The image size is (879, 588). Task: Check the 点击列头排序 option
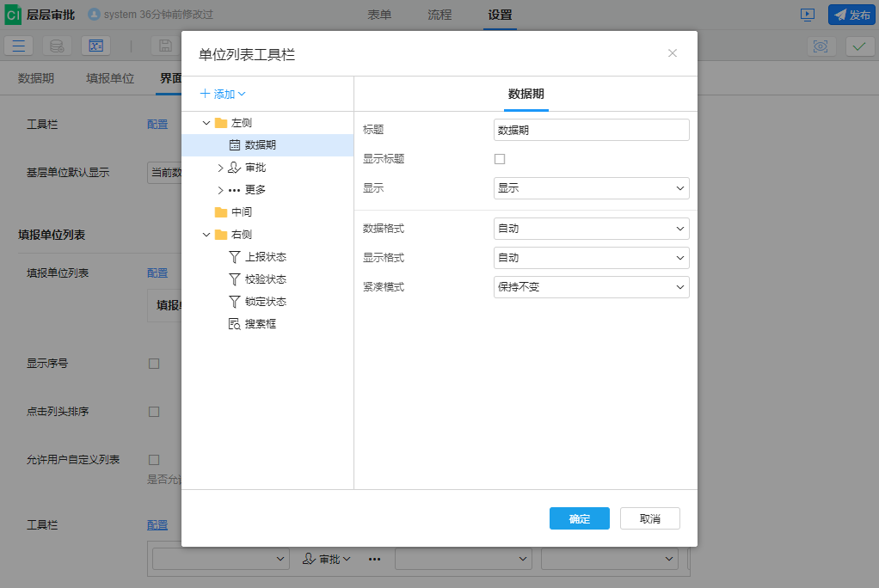click(154, 411)
